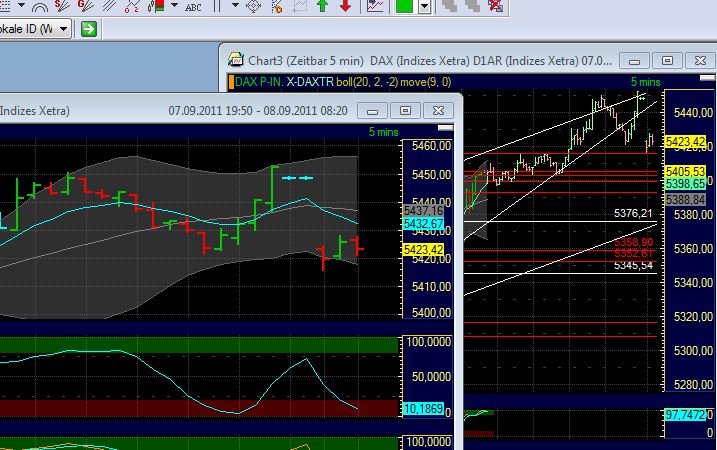This screenshot has width=717, height=450.
Task: Select the ABC text annotation tool
Action: pos(193,7)
